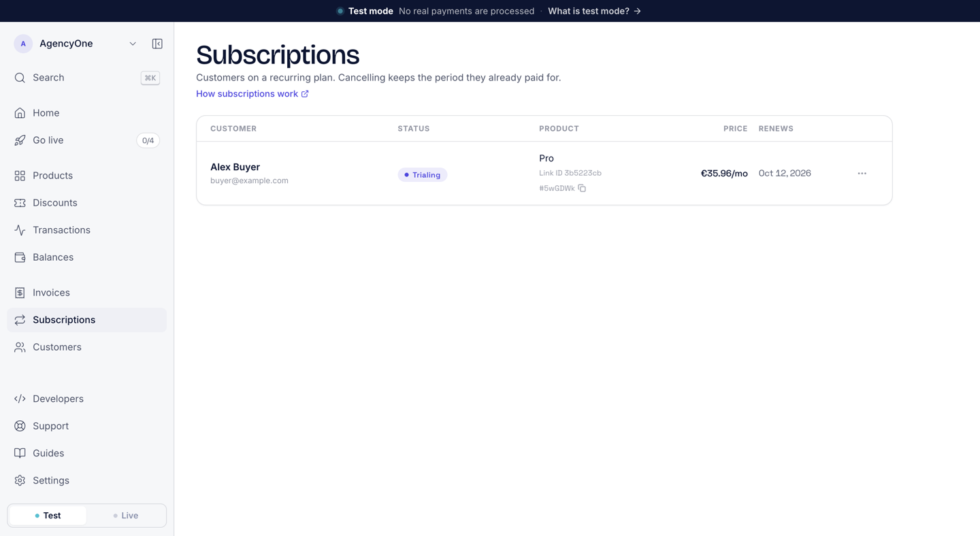This screenshot has height=536, width=980.
Task: Click the Invoices receipt icon
Action: point(20,293)
